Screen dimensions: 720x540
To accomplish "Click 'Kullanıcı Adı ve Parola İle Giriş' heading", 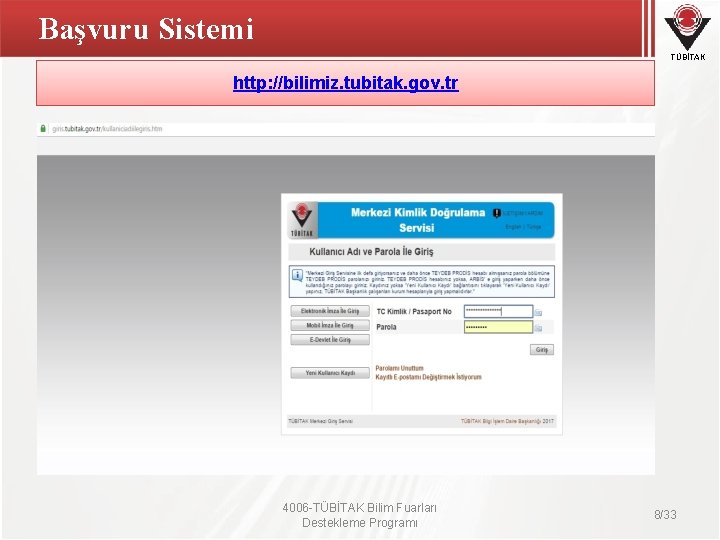I will click(371, 252).
